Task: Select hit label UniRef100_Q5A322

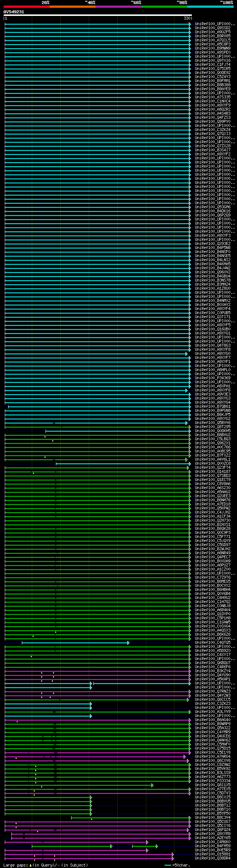Action: coord(213,728)
